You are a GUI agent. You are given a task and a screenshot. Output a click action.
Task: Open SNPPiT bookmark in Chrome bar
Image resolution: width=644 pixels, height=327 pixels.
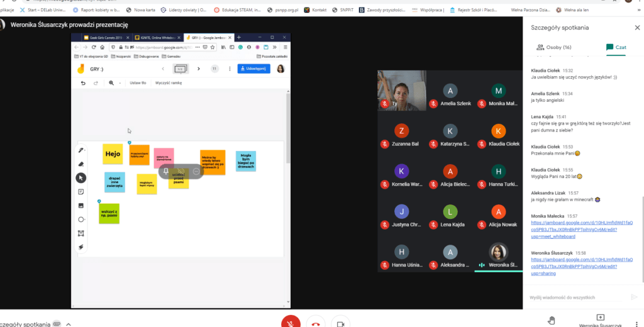[x=343, y=10]
